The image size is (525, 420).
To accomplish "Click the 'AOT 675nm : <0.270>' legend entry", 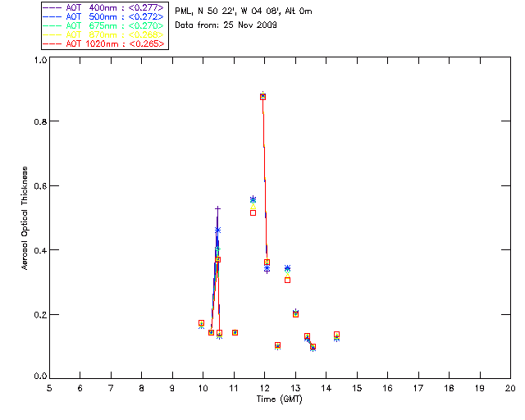I will pyautogui.click(x=104, y=25).
